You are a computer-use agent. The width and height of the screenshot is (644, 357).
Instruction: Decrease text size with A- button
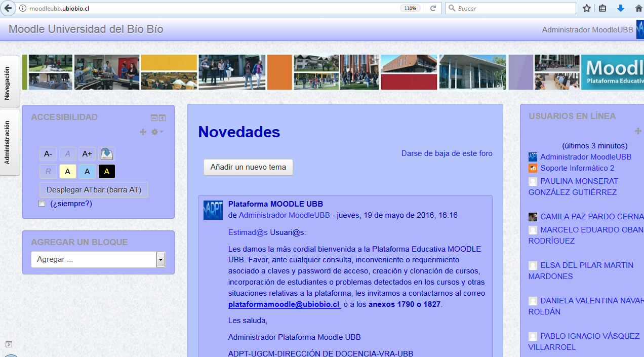tap(48, 154)
